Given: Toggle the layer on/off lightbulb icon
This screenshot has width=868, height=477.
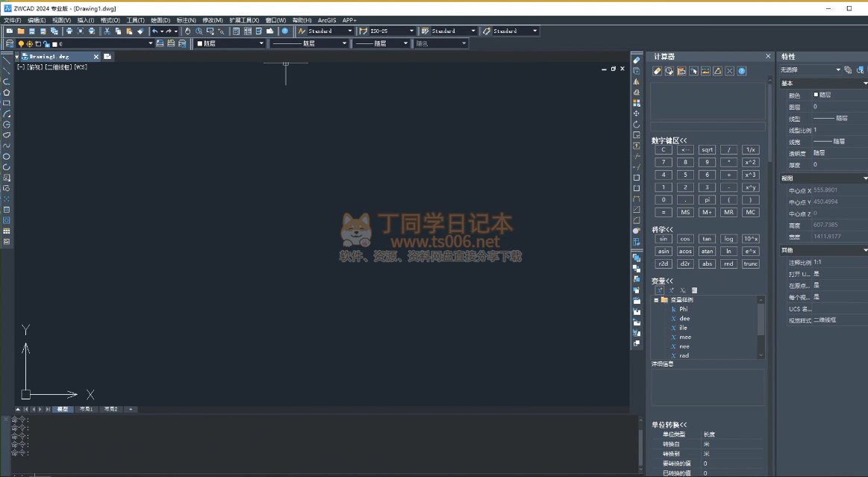Looking at the screenshot, I should coord(21,44).
